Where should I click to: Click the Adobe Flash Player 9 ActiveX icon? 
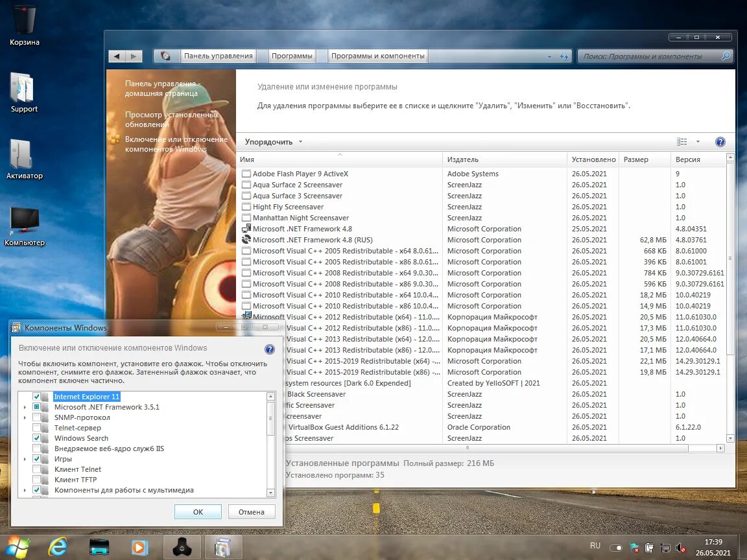click(246, 174)
